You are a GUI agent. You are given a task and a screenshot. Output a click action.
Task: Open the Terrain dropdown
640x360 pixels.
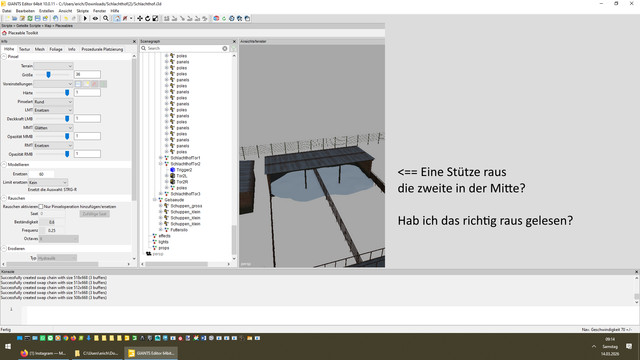pyautogui.click(x=53, y=66)
